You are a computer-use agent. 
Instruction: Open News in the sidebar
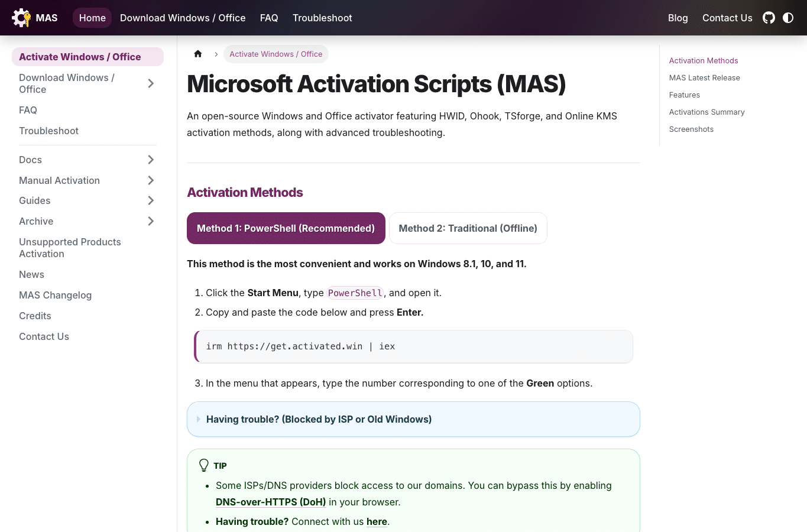click(x=31, y=274)
